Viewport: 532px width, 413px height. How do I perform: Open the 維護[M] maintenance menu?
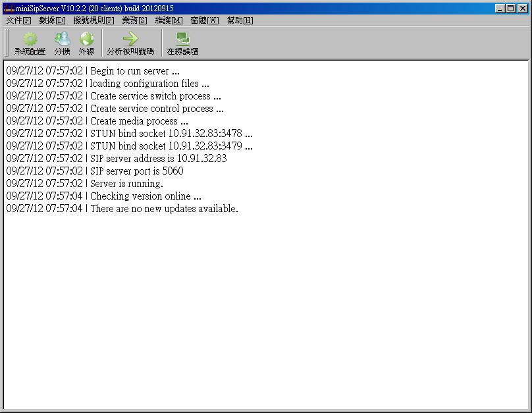click(169, 20)
